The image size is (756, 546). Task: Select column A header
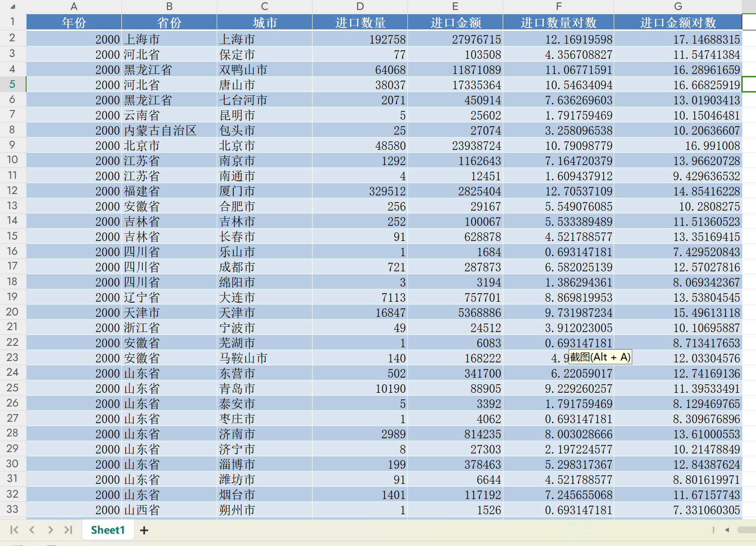pyautogui.click(x=74, y=7)
